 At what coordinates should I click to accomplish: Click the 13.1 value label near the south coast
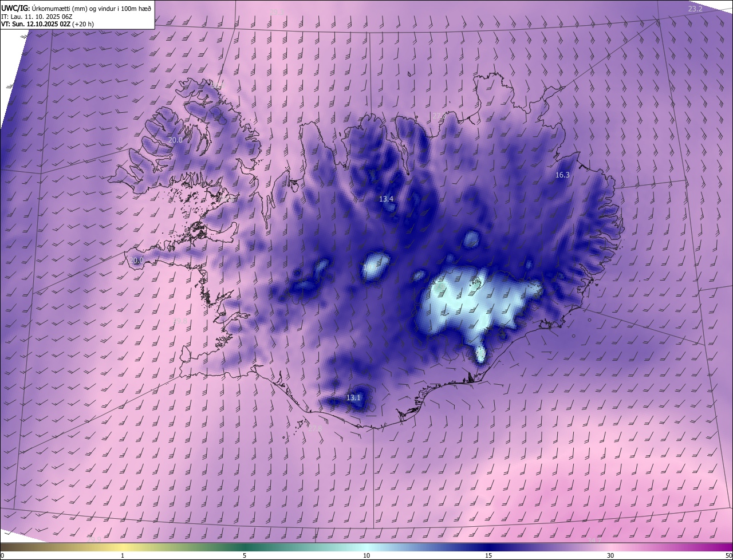[353, 397]
